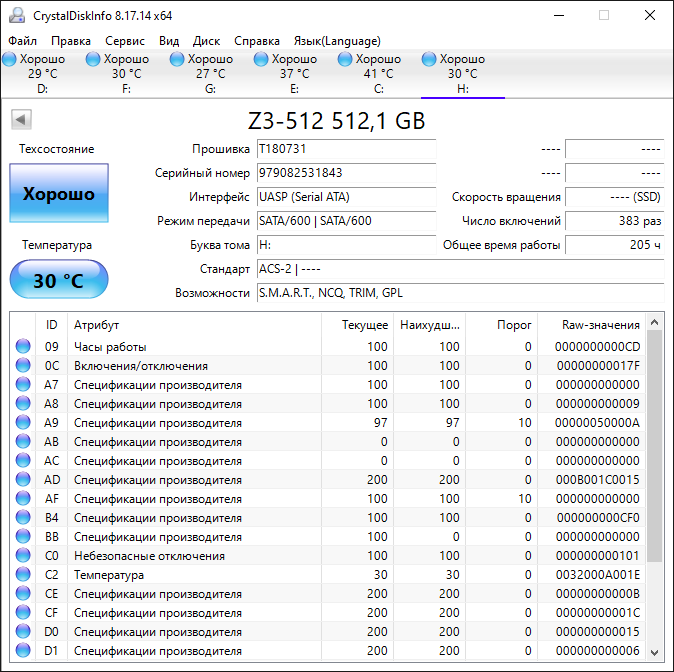Open the Язык(Language) menu
674x672 pixels.
coord(337,41)
